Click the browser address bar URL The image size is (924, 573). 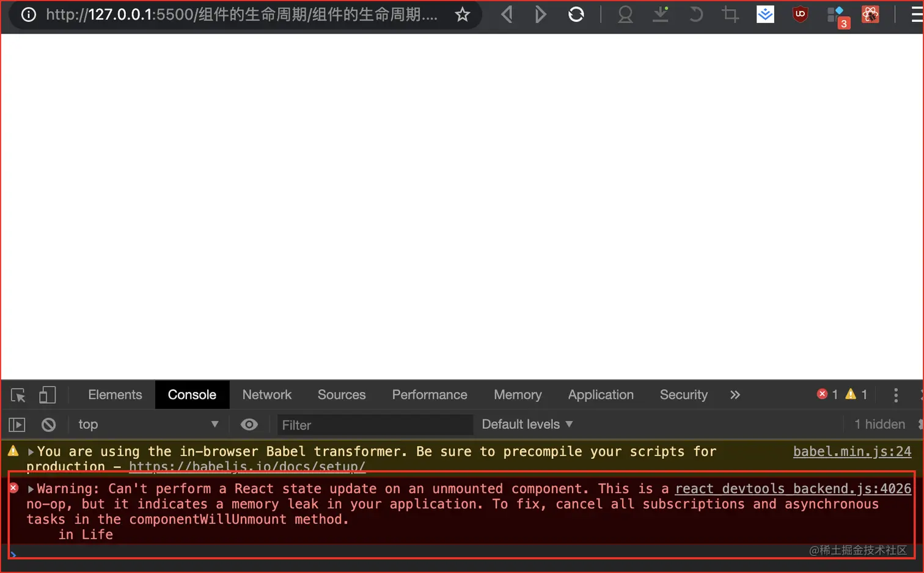coord(242,14)
